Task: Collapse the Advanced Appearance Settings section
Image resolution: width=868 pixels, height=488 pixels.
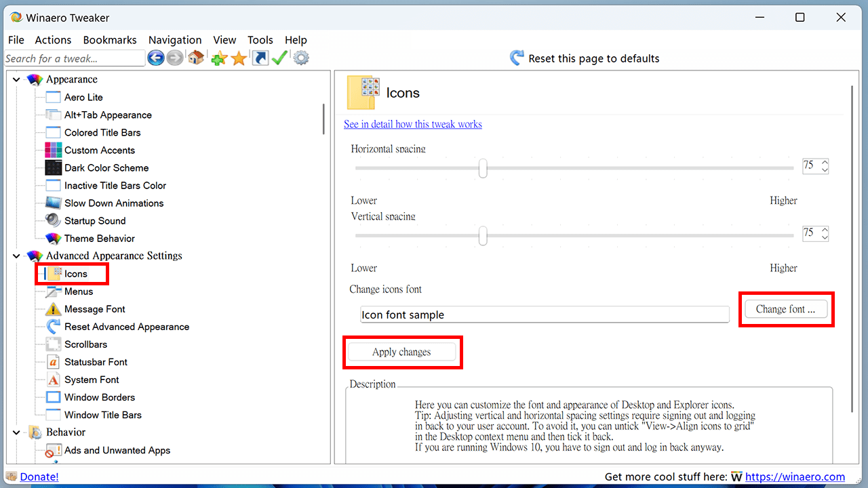Action: click(17, 256)
